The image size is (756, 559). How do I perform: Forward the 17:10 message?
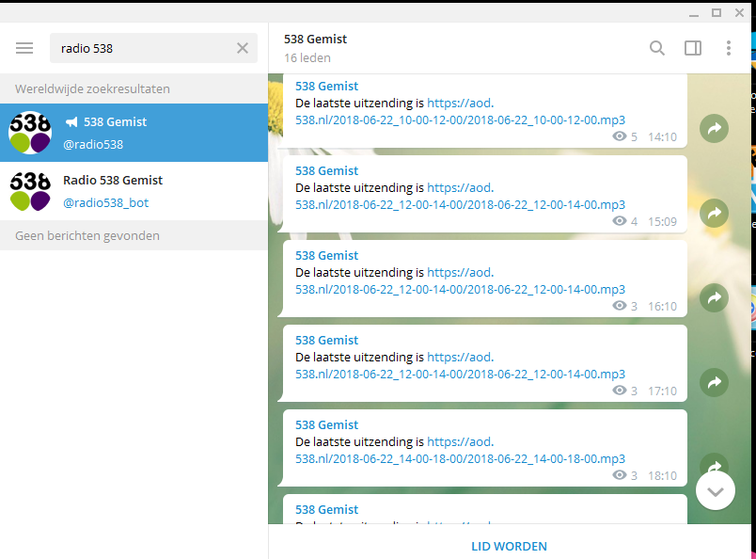coord(715,383)
